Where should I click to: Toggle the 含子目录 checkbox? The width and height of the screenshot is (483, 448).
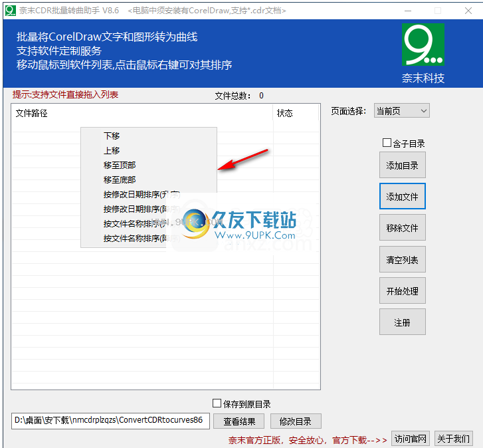[387, 143]
